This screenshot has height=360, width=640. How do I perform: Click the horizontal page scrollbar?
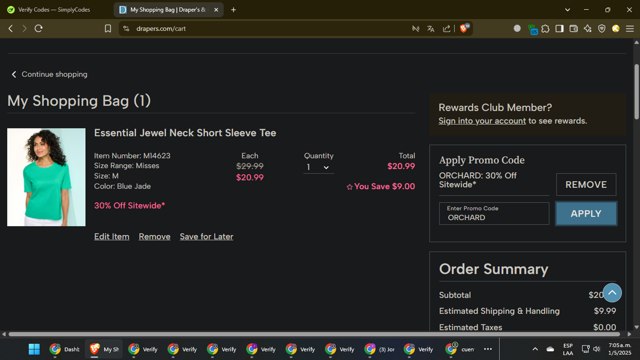coord(314,334)
